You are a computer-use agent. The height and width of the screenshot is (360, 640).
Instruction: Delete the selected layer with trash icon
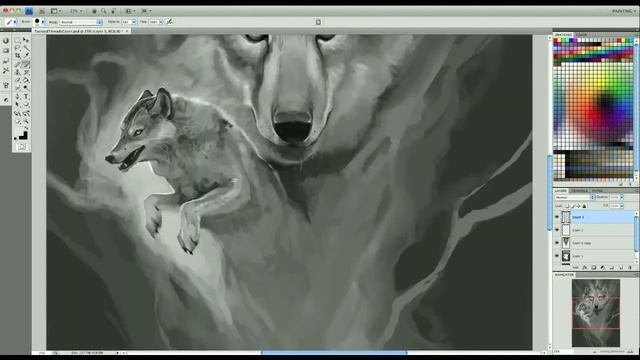(630, 268)
